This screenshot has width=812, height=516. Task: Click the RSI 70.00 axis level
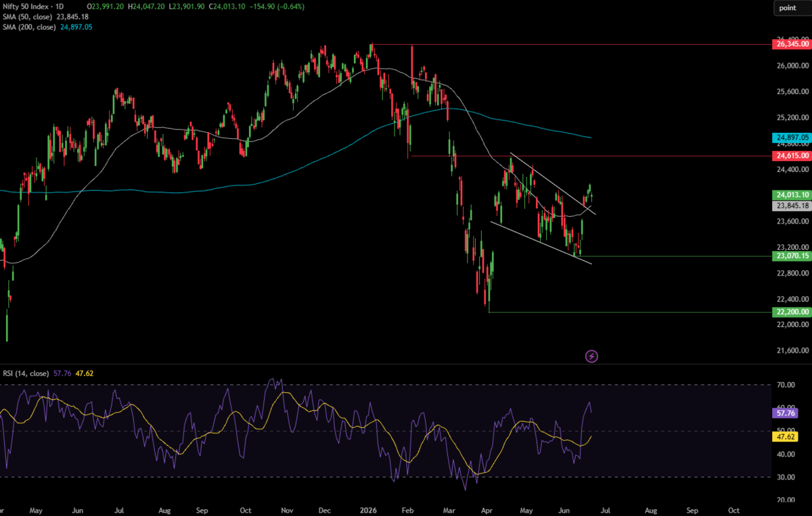[x=786, y=385]
